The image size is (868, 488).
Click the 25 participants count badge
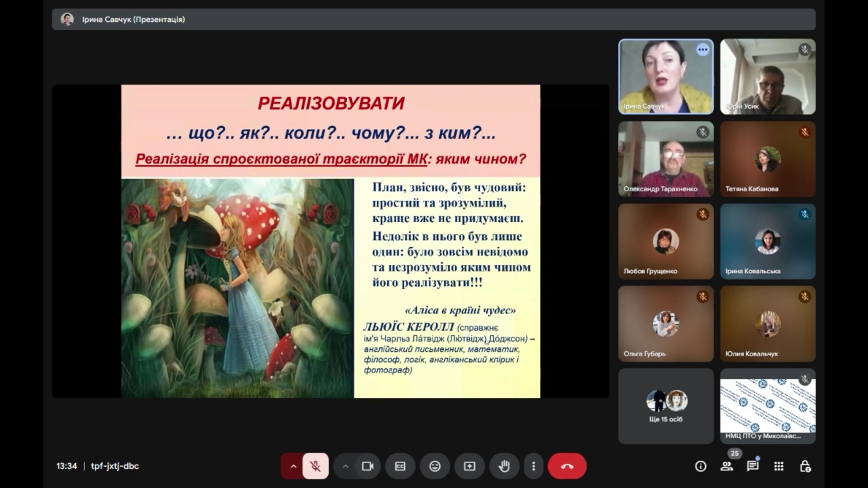tap(734, 454)
